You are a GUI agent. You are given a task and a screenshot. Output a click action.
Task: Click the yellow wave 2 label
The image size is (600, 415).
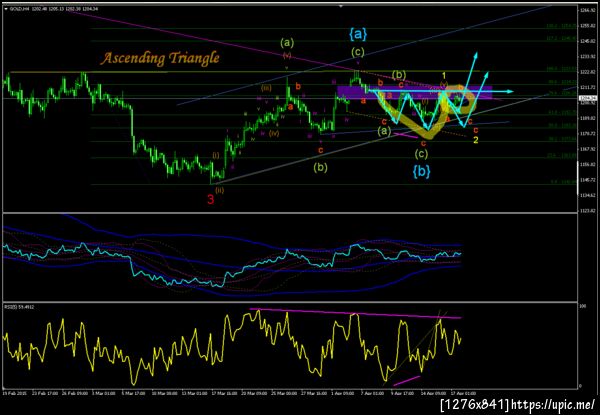click(476, 140)
